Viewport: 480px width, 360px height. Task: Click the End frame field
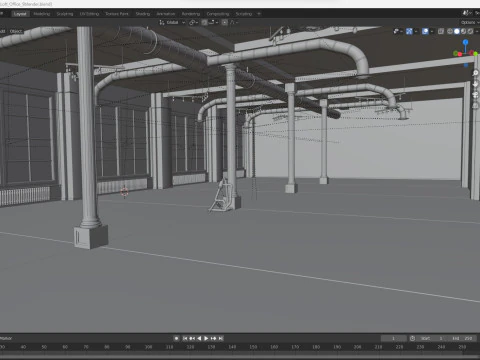click(462, 338)
